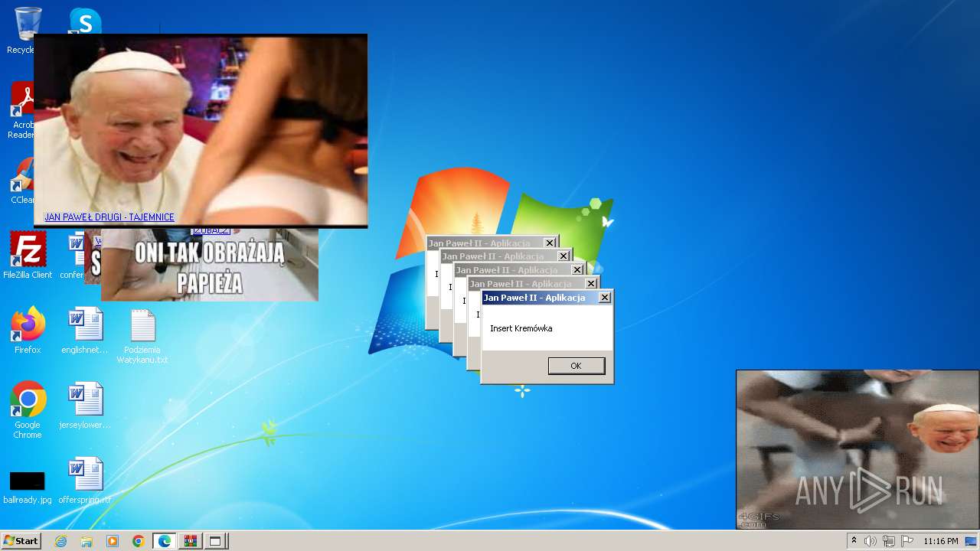Launch FileZilla Client from the desktop
The image size is (980, 551).
tap(28, 256)
